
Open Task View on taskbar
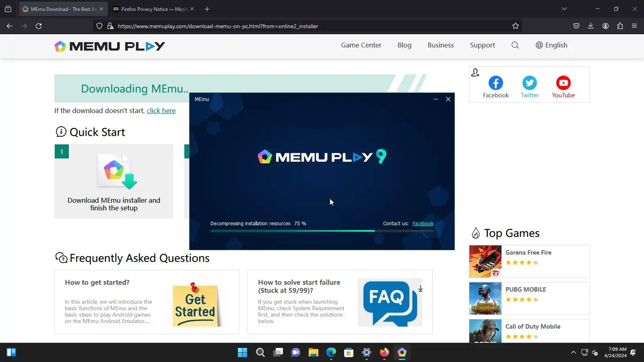[278, 353]
